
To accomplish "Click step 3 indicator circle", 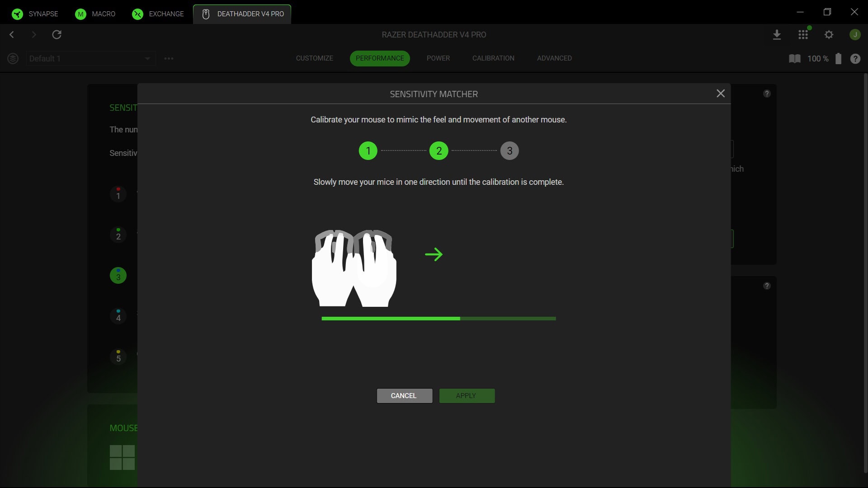I will coord(509,150).
